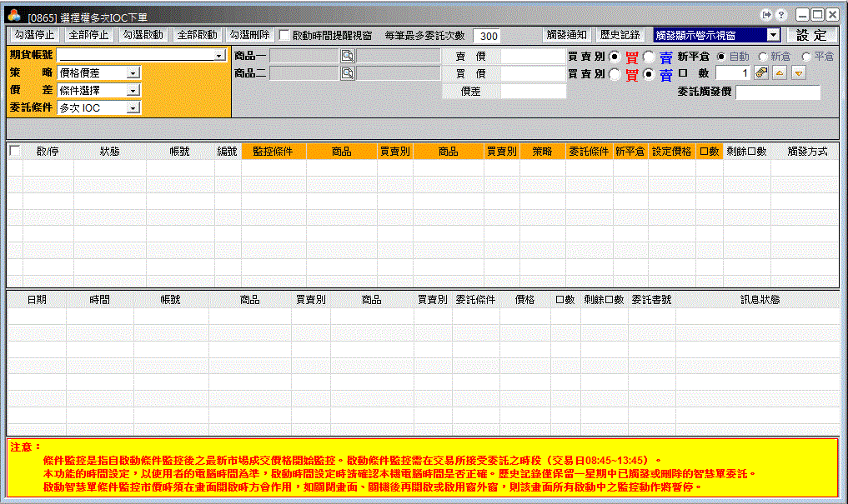Click the 商品一 product search icon

[347, 56]
